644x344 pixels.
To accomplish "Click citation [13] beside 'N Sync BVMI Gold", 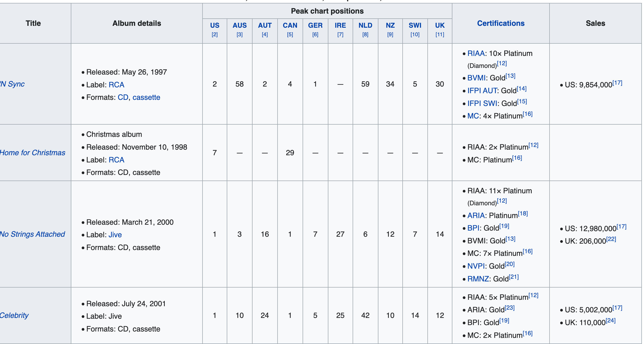I will pyautogui.click(x=510, y=76).
